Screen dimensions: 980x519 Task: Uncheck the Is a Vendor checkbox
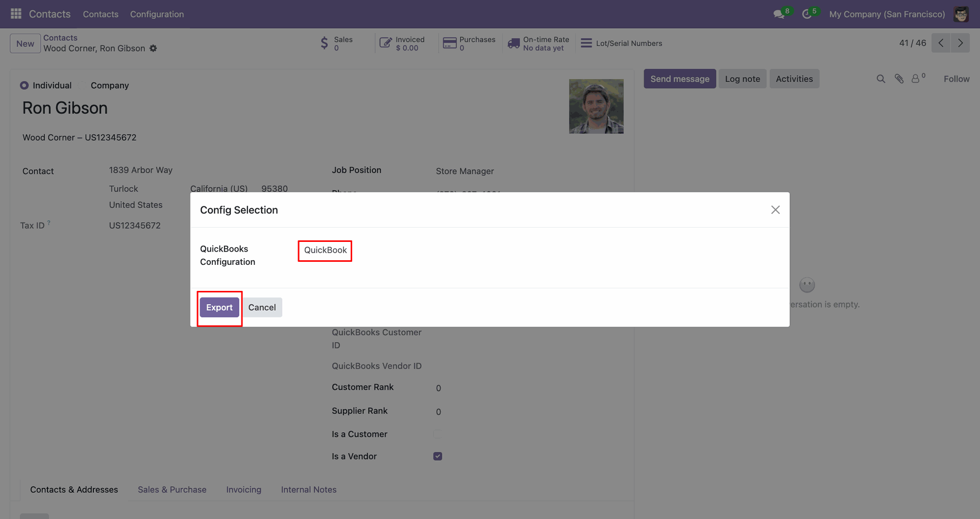pos(437,456)
